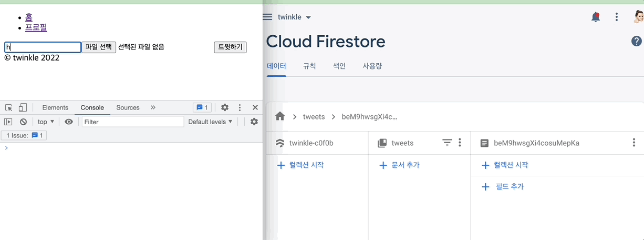Open the 홈 link
Screen dimensions: 644x240
tap(28, 17)
